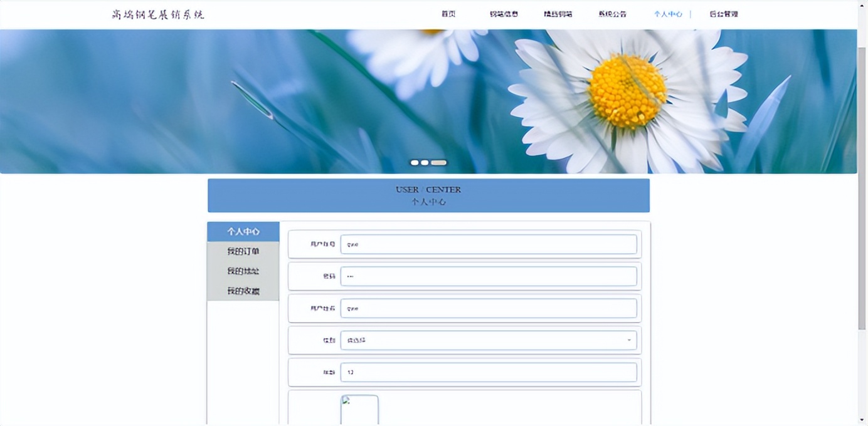Click inside the 用户账号 input field
868x426 pixels.
pos(488,244)
